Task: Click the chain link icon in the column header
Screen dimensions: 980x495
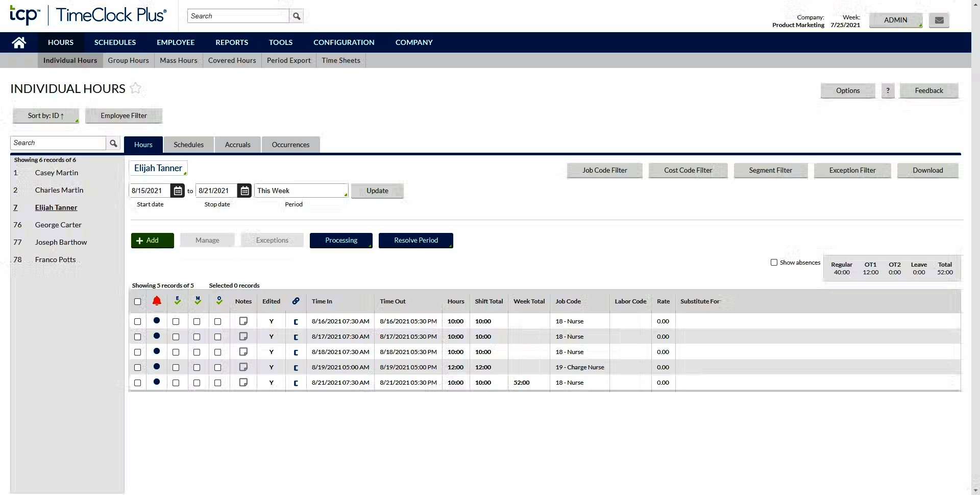Action: (296, 301)
